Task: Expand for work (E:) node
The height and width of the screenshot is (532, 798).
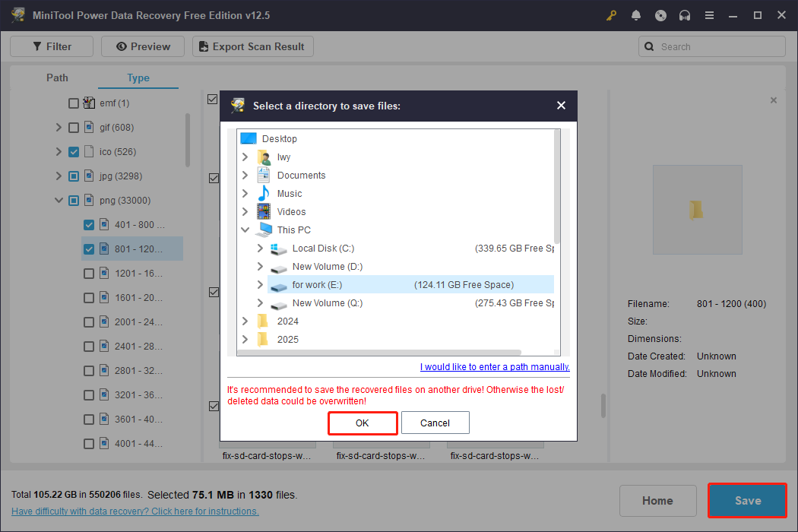Action: pos(260,284)
